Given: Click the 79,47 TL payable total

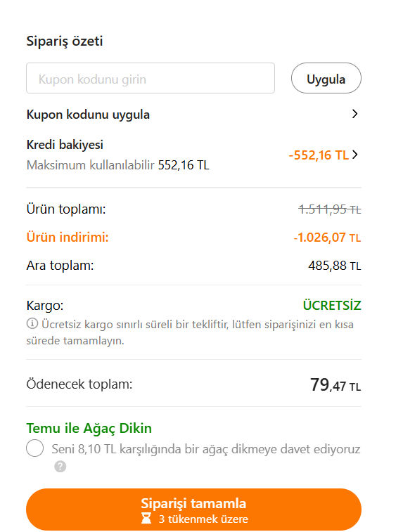Looking at the screenshot, I should [335, 384].
